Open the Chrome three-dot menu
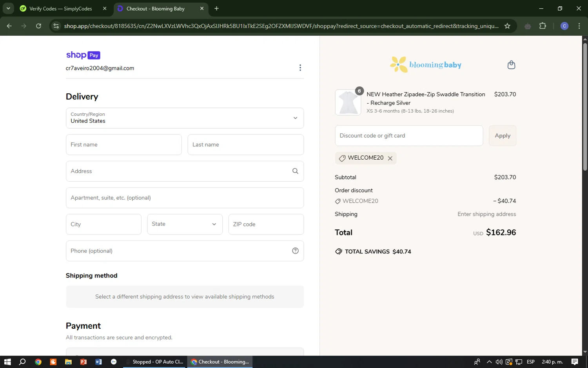This screenshot has width=588, height=368. [x=579, y=26]
